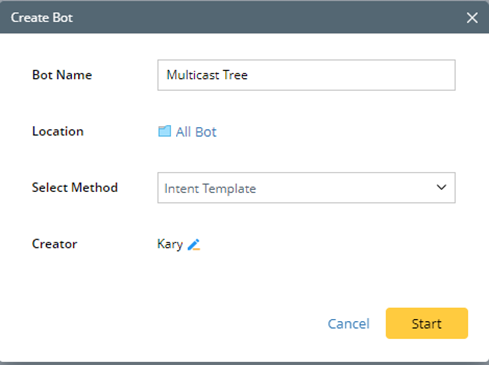Click the Bot Name label
Viewport: 489px width, 365px height.
(62, 75)
